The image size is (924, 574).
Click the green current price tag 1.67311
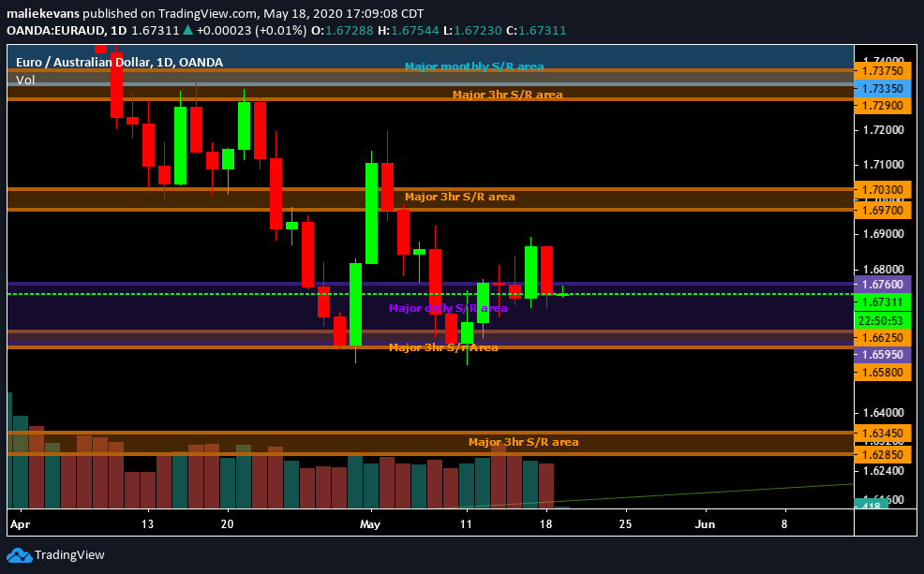click(882, 302)
